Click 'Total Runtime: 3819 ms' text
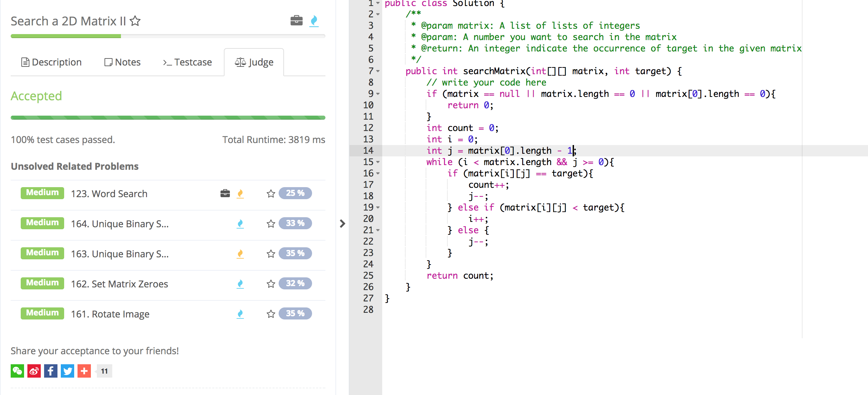Viewport: 868px width, 395px height. click(x=274, y=140)
